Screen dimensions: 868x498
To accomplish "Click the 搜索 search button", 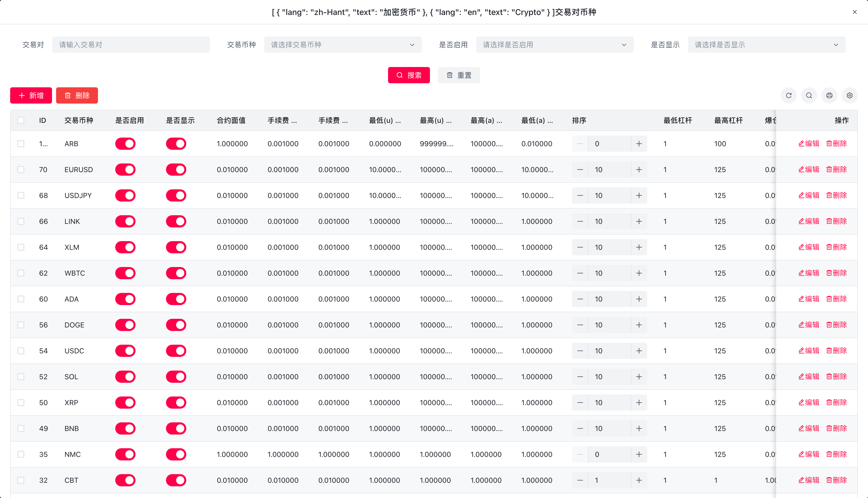I will point(409,75).
